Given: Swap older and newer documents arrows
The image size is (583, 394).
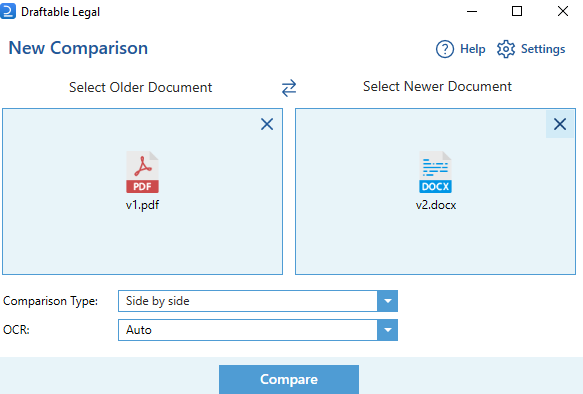Looking at the screenshot, I should pyautogui.click(x=289, y=88).
